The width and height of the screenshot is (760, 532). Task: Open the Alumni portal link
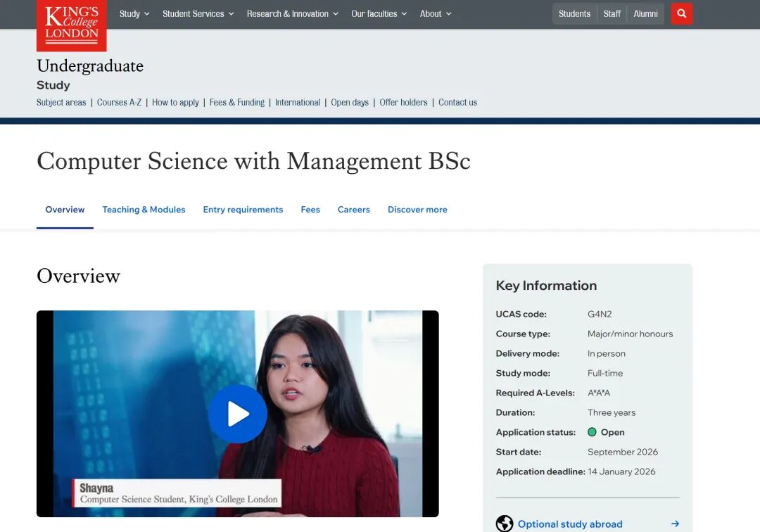pyautogui.click(x=645, y=13)
